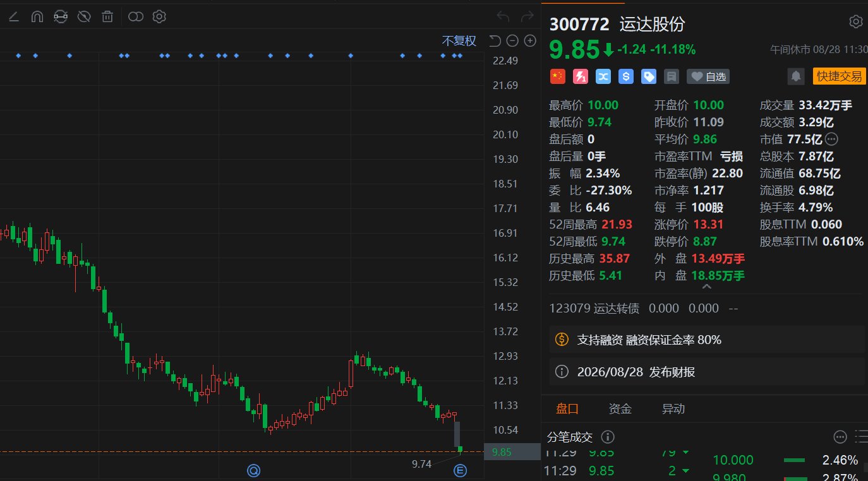This screenshot has height=481, width=868.
Task: Zoom in the chart with plus icon
Action: pyautogui.click(x=530, y=41)
